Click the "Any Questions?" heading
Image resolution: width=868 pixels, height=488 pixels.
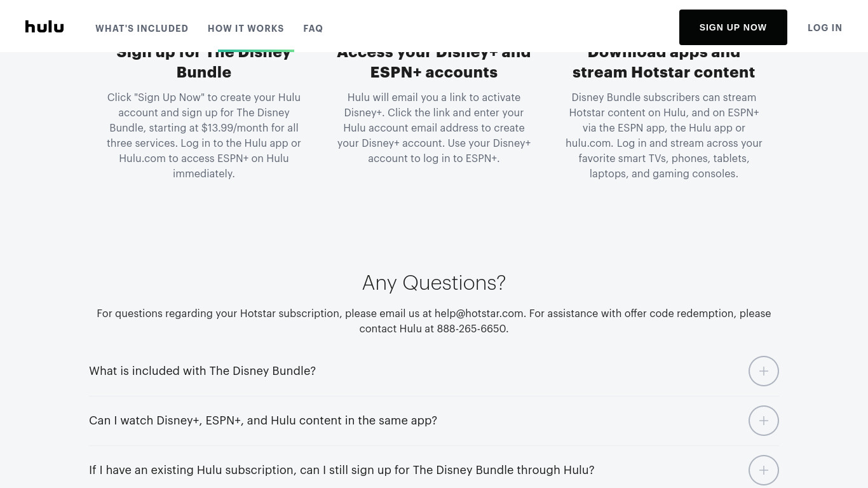coord(434,283)
